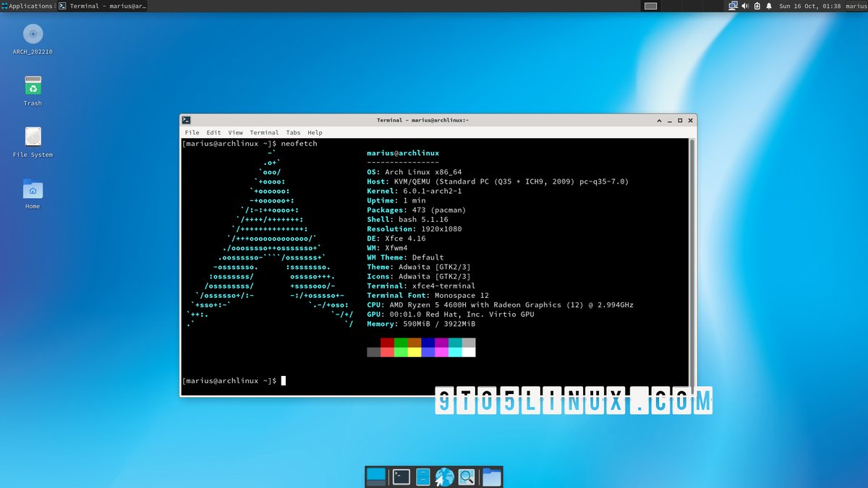Close the Terminal window

[x=692, y=120]
